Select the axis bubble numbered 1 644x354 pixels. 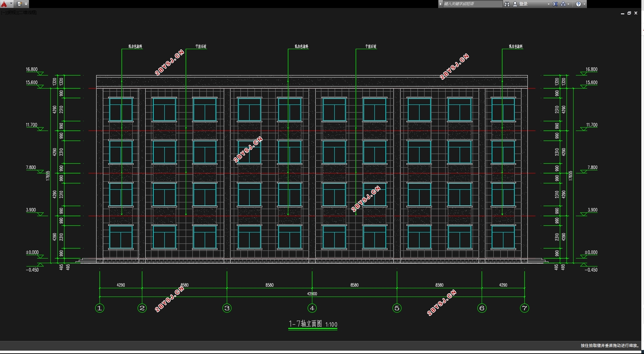click(x=100, y=308)
